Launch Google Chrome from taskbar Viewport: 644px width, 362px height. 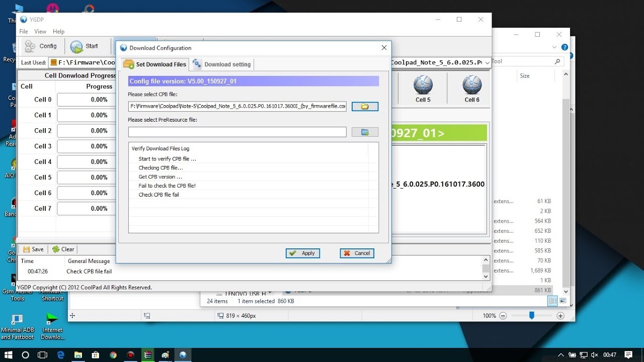point(113,355)
